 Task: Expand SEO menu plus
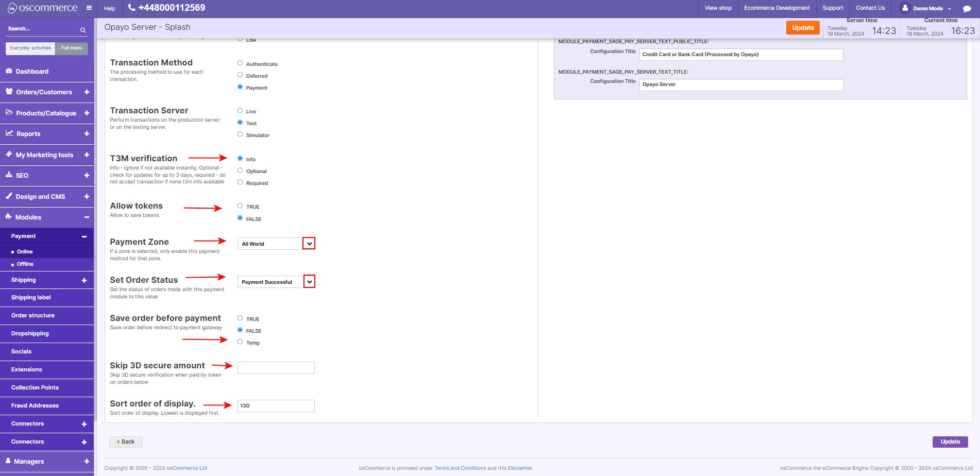[87, 175]
